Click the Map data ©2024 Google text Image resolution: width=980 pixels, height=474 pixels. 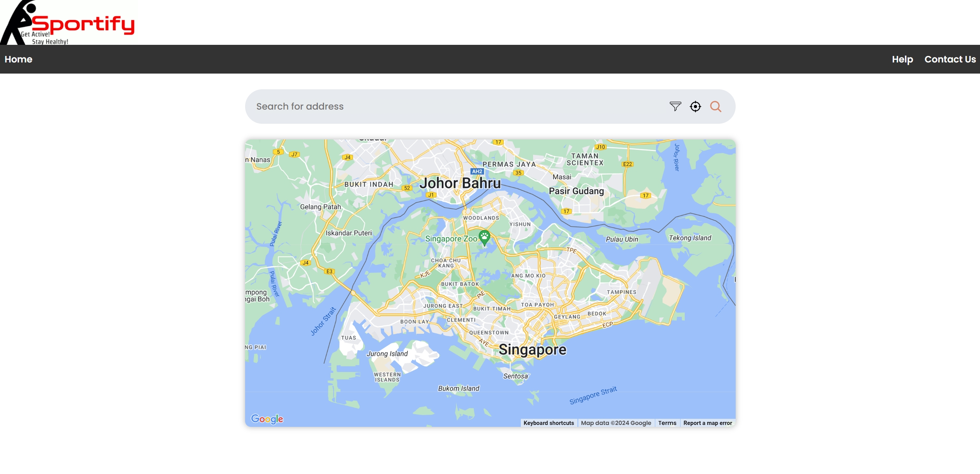point(616,423)
